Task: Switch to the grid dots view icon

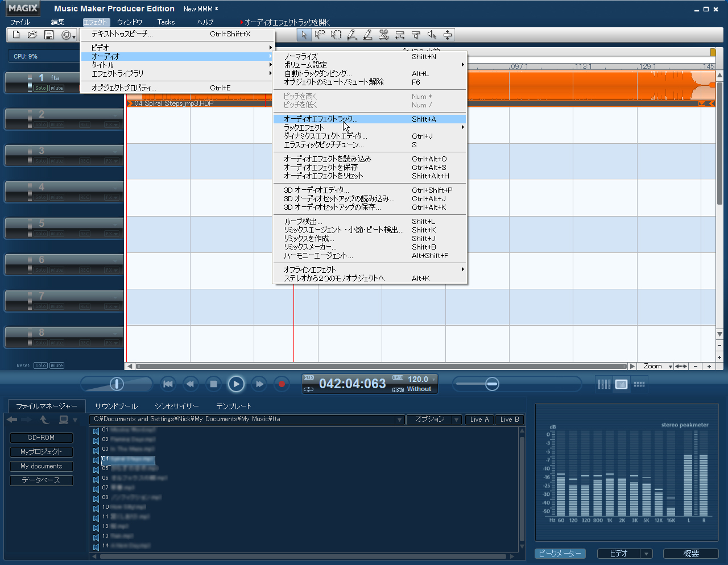Action: point(639,384)
